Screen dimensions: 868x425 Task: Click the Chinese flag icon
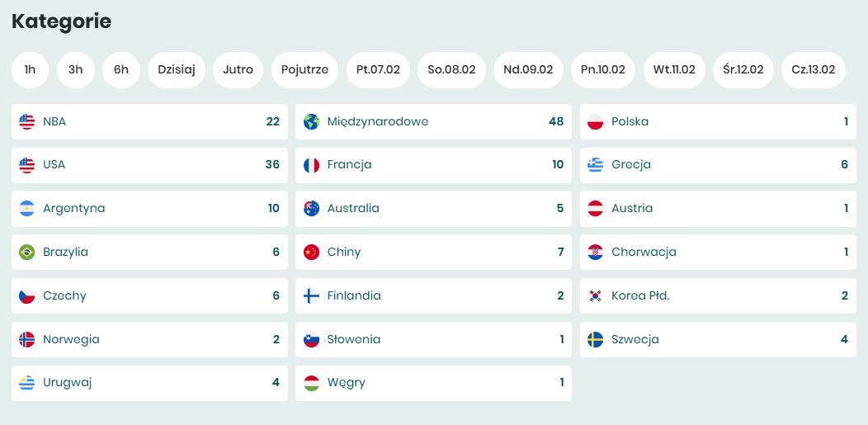tap(311, 253)
